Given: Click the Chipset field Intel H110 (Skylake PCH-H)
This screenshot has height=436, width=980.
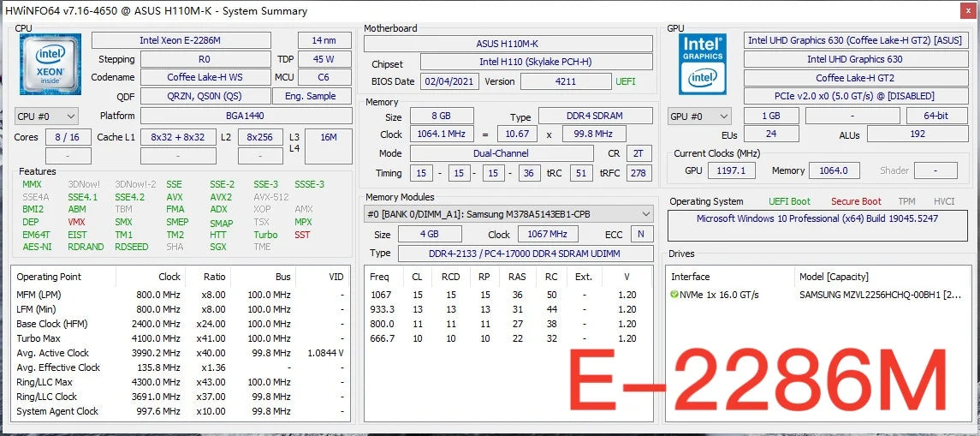Looking at the screenshot, I should pos(537,62).
